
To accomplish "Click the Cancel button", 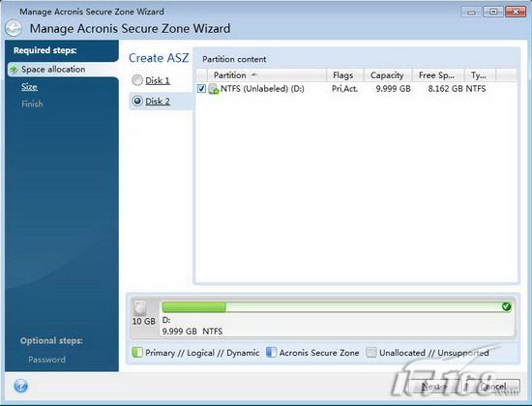I will 493,387.
